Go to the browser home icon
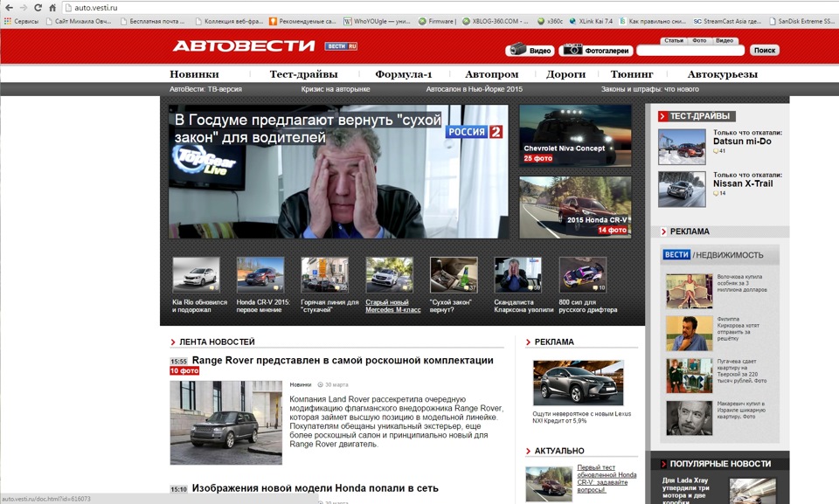This screenshot has width=839, height=504. pyautogui.click(x=52, y=8)
